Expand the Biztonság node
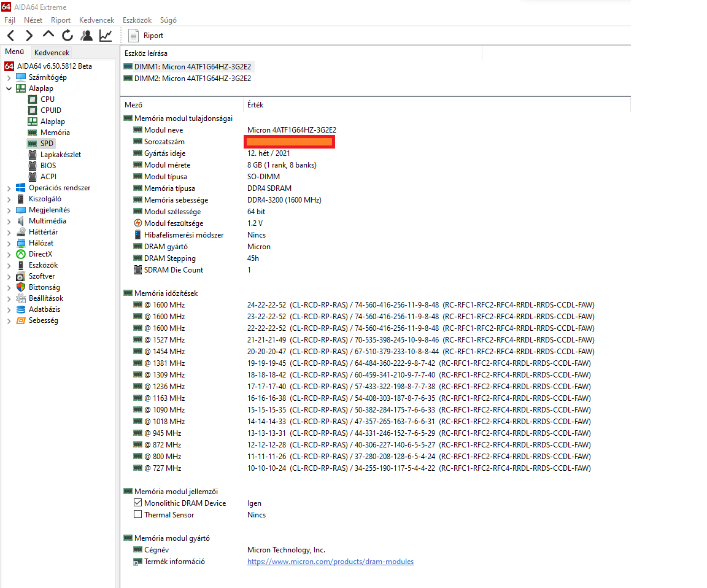This screenshot has height=588, width=707. point(9,287)
